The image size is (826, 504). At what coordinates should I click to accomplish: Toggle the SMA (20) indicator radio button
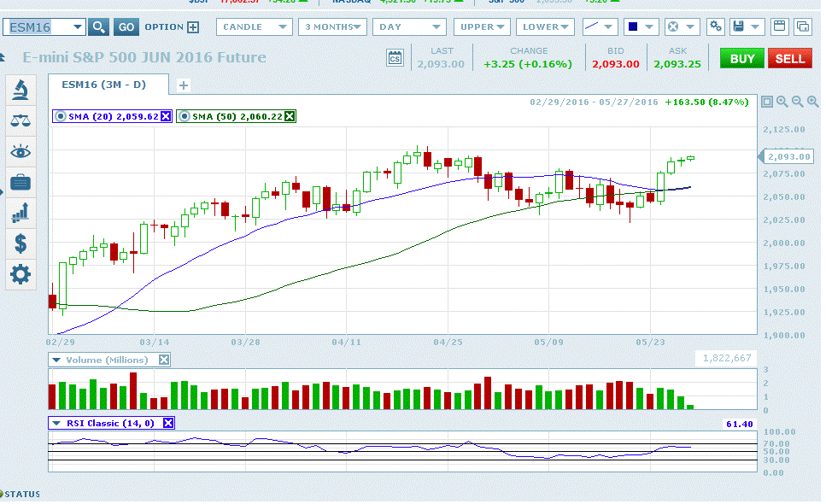point(60,116)
